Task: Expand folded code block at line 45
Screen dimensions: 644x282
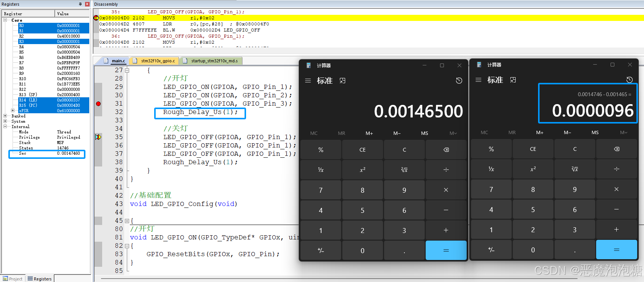Action: point(127,221)
